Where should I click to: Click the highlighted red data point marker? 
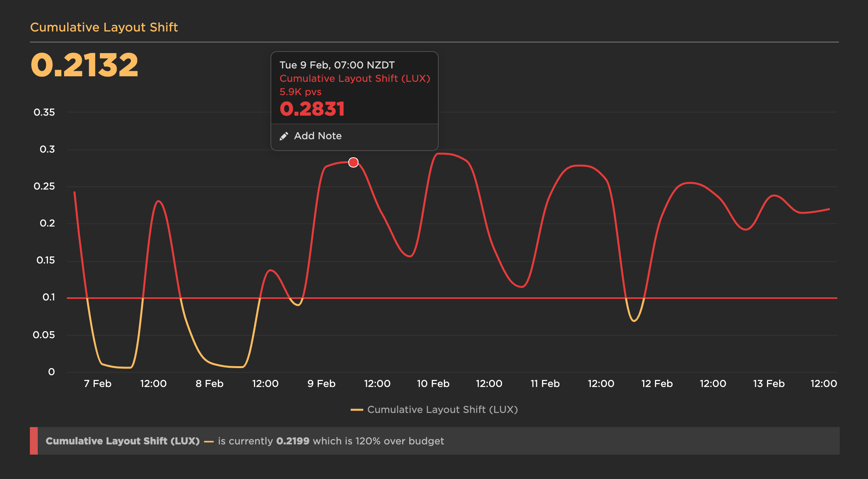pyautogui.click(x=353, y=162)
